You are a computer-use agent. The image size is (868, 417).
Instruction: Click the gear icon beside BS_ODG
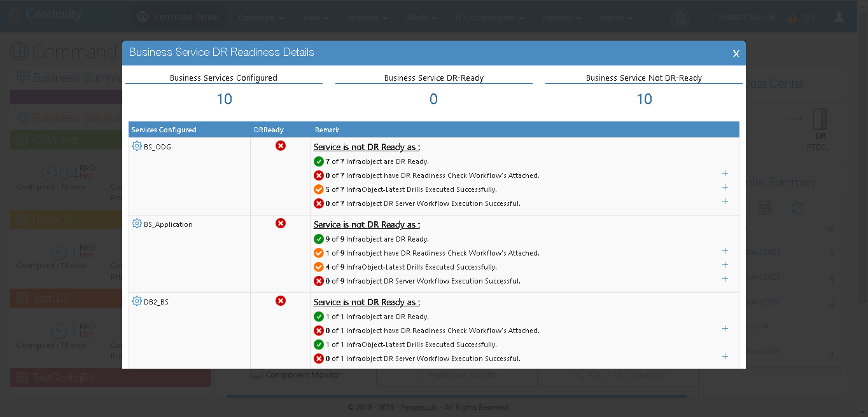(x=136, y=146)
